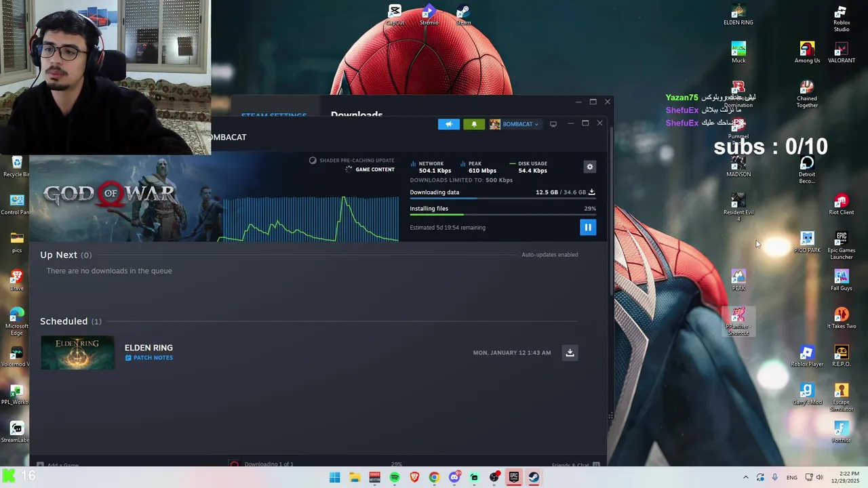This screenshot has width=868, height=488.
Task: Launch PEAK desktop shortcut
Action: (738, 281)
